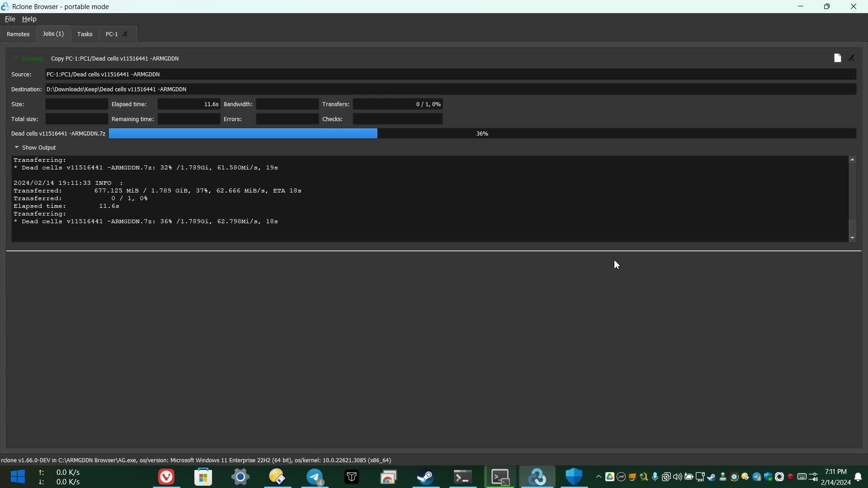Expand hidden icons in the system tray
Screen dimensions: 868x488
coord(598,477)
